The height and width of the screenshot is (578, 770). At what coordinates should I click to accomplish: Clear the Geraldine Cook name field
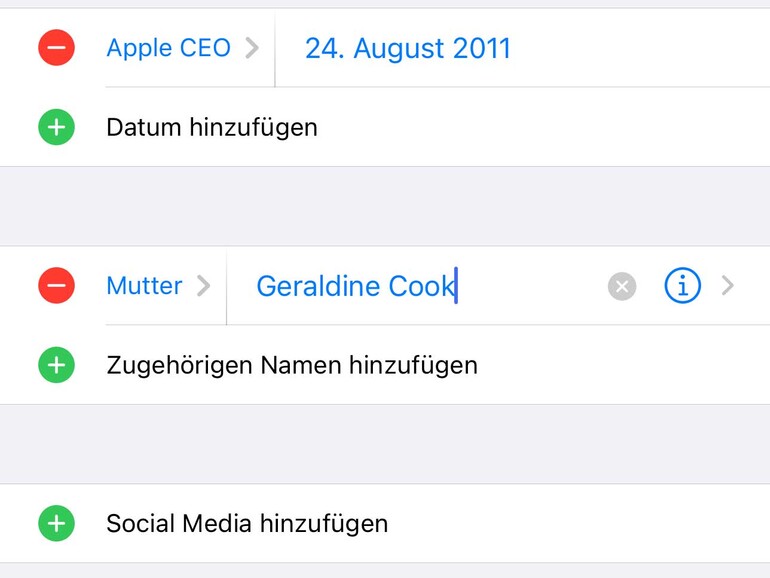tap(622, 287)
